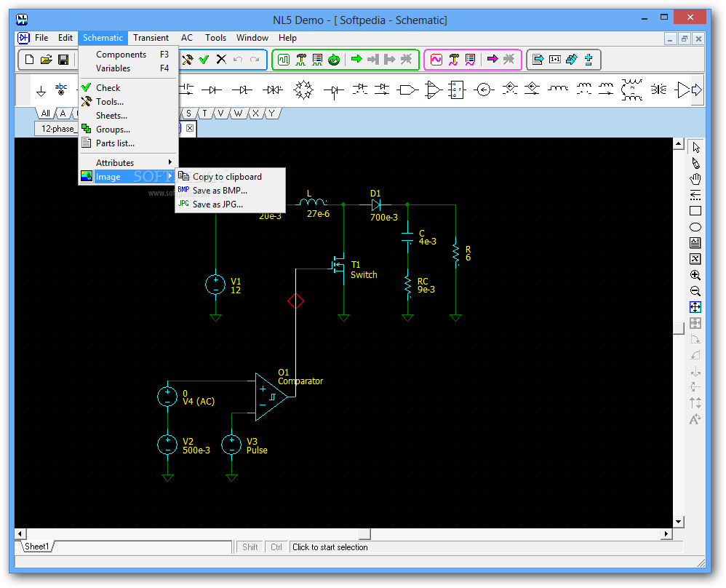Viewport: 726px width, 588px height.
Task: Select the pointer selection tool
Action: [695, 147]
